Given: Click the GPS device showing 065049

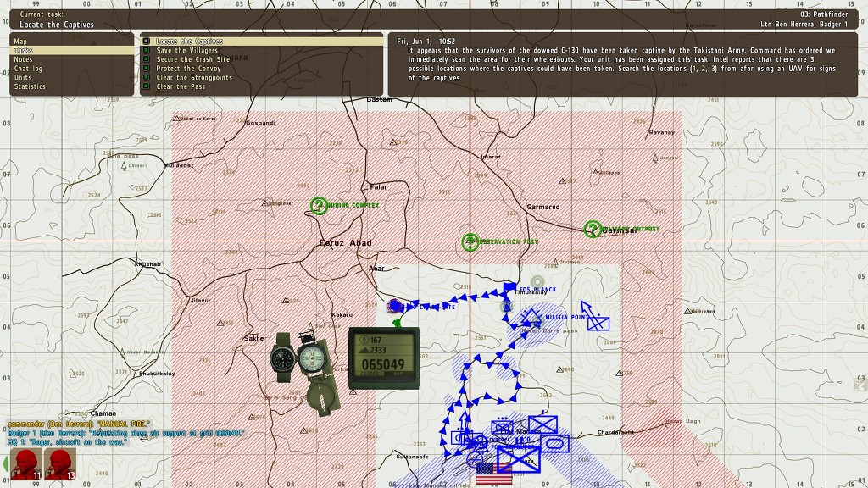Looking at the screenshot, I should [x=383, y=358].
